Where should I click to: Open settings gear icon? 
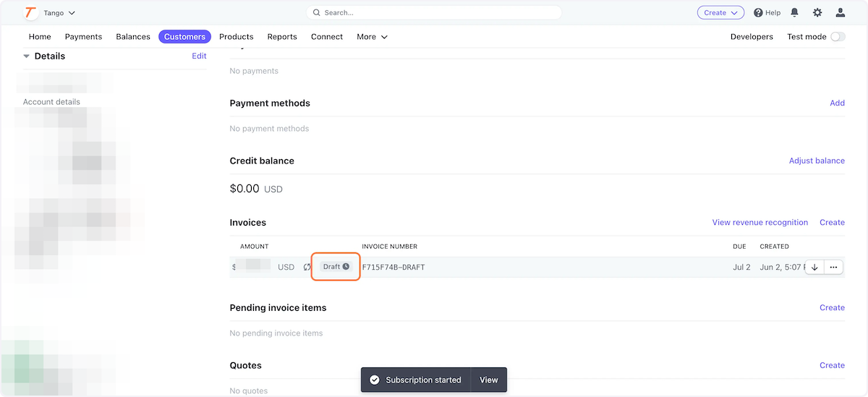[817, 12]
